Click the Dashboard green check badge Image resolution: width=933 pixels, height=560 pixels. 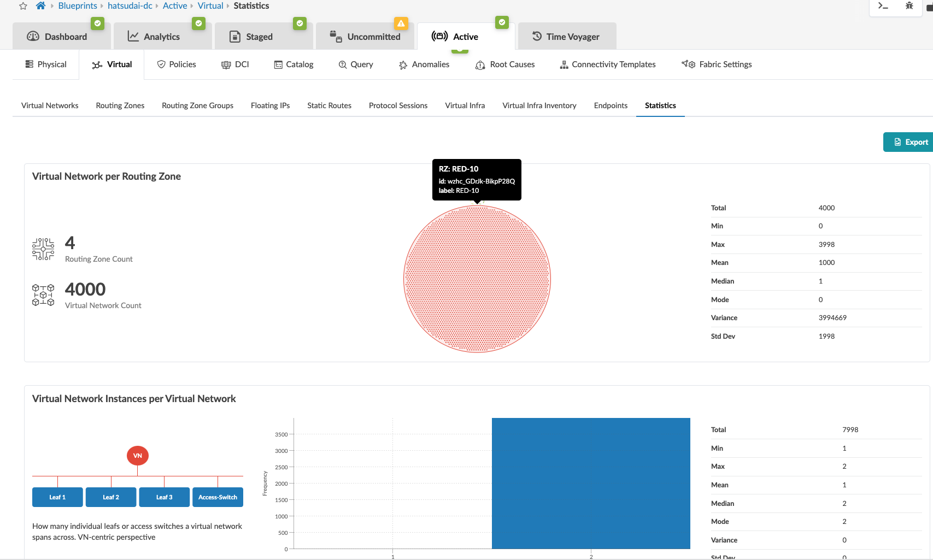click(x=97, y=23)
